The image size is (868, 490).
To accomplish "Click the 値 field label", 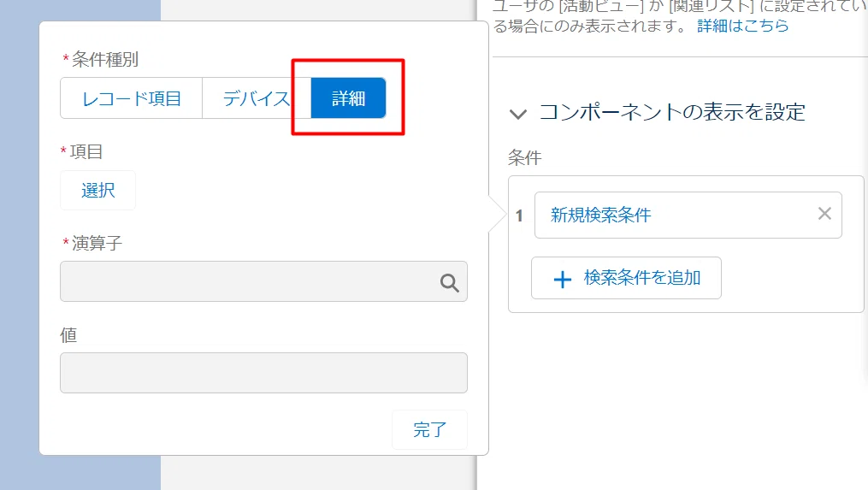I will point(68,334).
